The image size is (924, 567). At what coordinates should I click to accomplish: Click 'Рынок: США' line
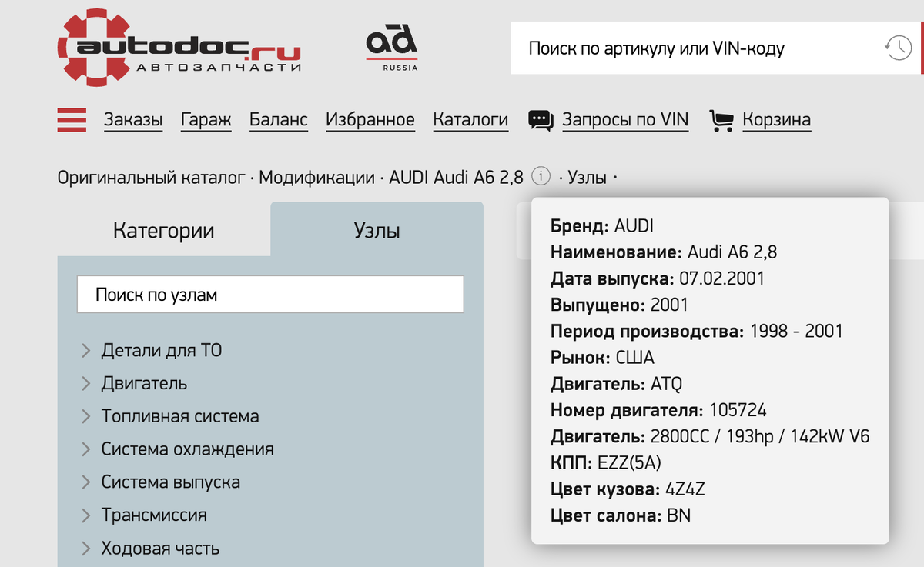point(602,358)
